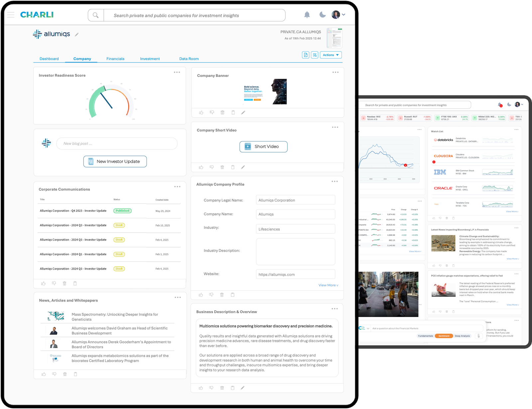Edit the Company Short Video card with pencil
Viewport: 532px width, 409px height.
(x=243, y=167)
